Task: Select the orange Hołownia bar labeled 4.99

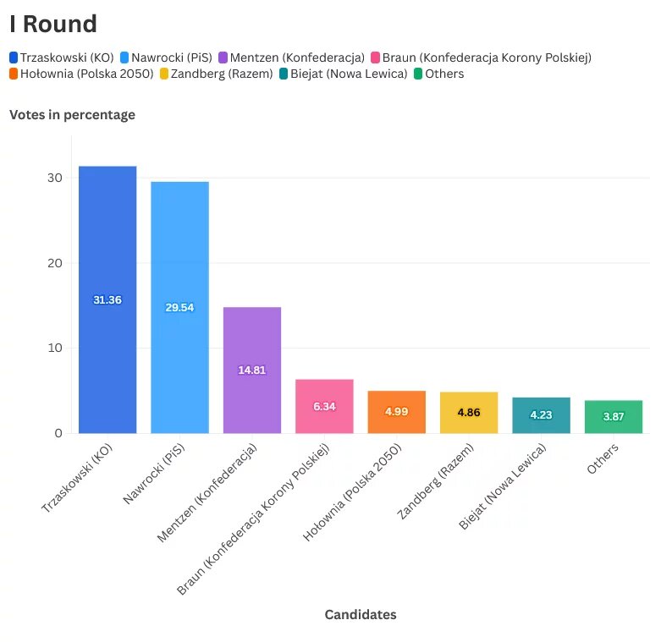Action: coord(396,412)
